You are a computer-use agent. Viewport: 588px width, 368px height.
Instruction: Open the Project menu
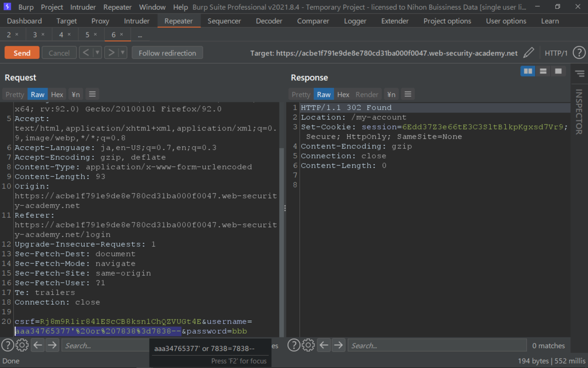[x=52, y=7]
